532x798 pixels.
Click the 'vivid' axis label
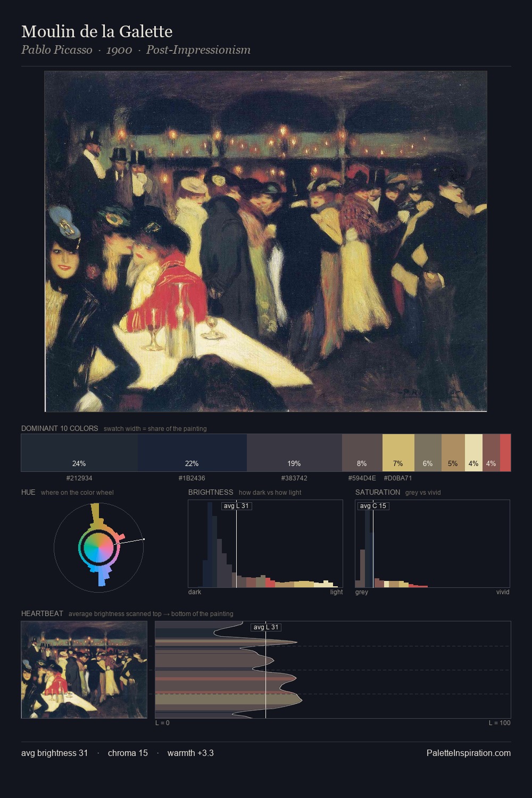click(503, 592)
